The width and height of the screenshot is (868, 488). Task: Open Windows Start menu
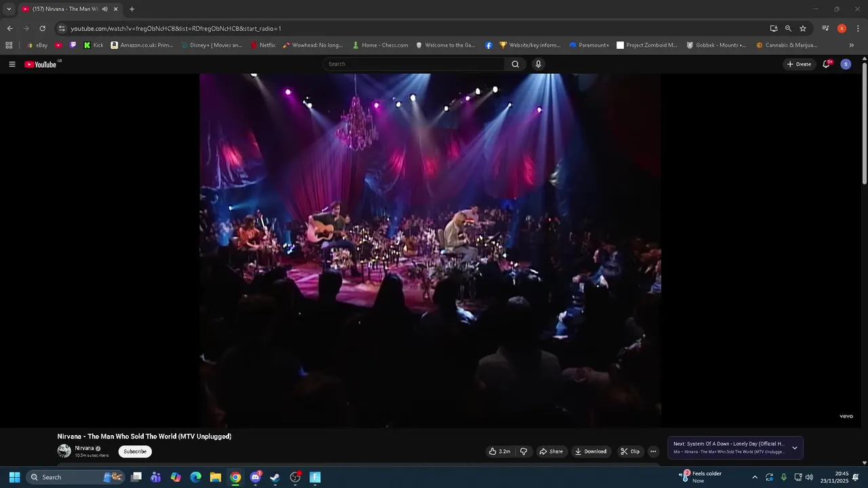[x=14, y=477]
